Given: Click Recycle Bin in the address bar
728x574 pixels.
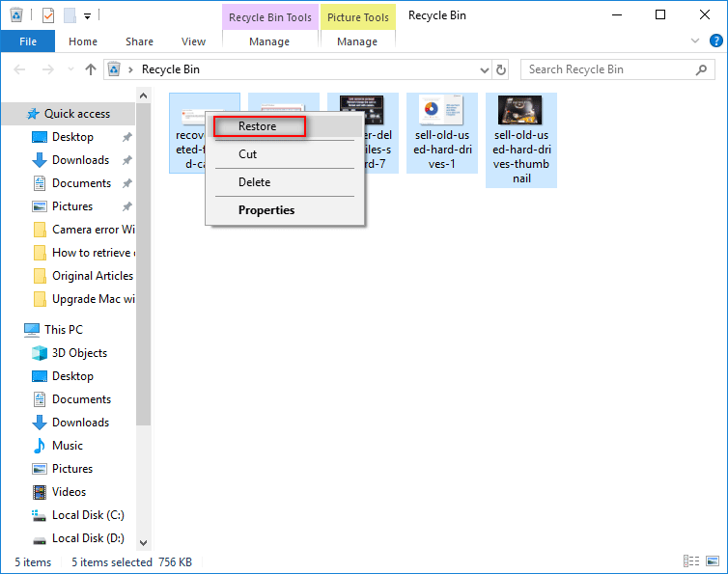Looking at the screenshot, I should (170, 69).
